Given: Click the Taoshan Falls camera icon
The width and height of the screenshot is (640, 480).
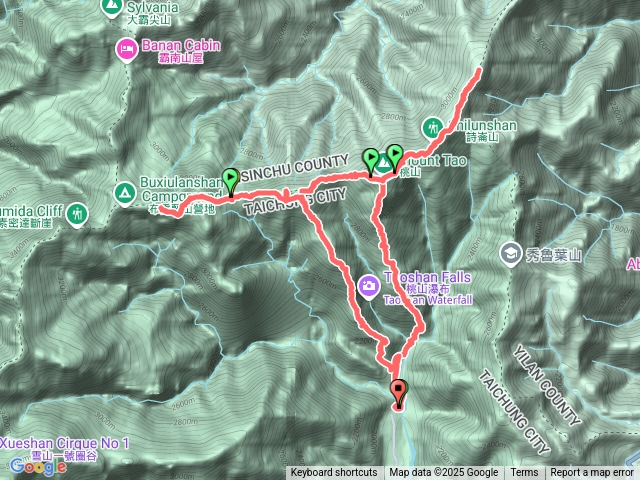Looking at the screenshot, I should coord(369,287).
